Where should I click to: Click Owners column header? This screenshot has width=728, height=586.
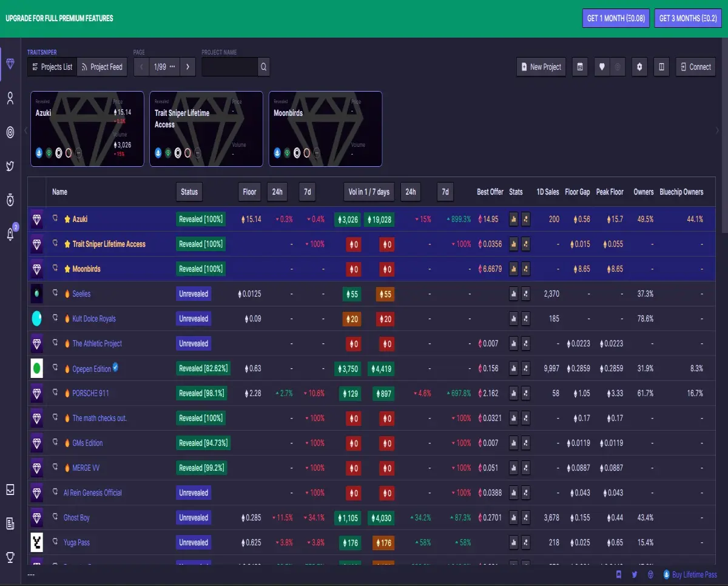pos(644,192)
